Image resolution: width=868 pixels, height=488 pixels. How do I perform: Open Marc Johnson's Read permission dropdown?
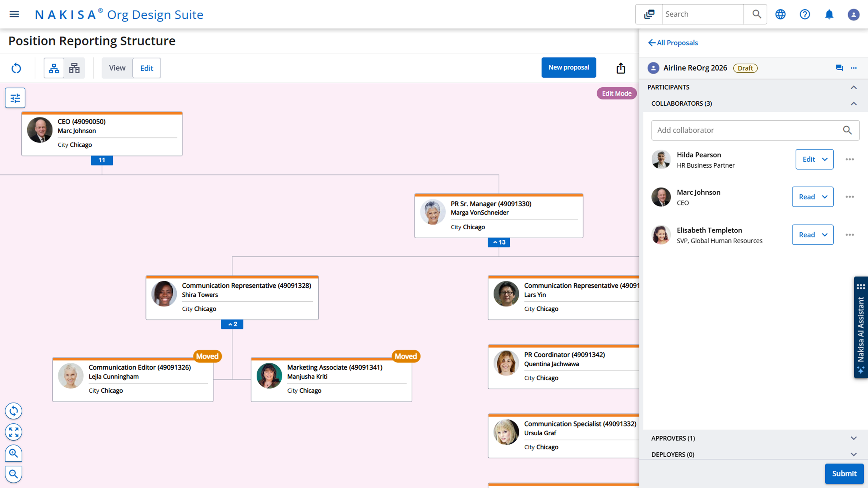[812, 197]
